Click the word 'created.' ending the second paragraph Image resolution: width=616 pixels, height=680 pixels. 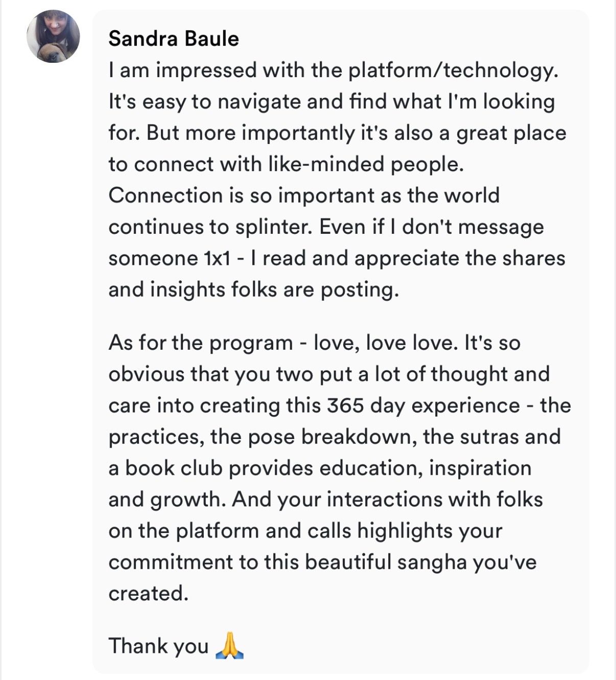[149, 593]
